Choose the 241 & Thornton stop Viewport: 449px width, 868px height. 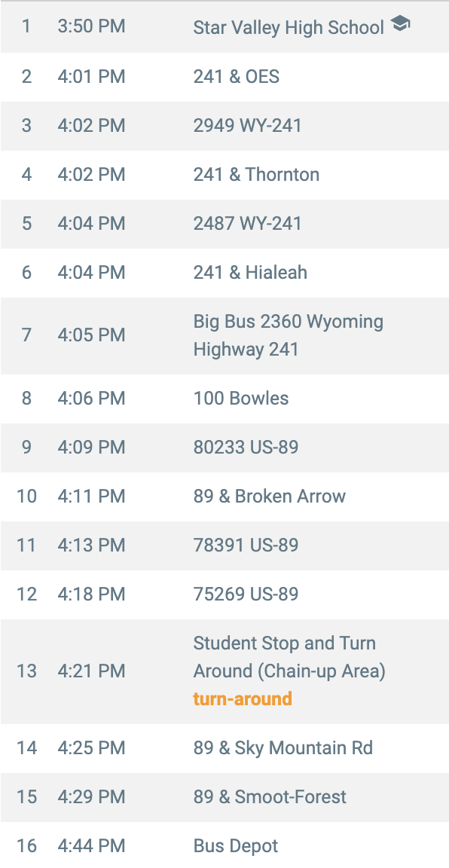(x=225, y=175)
